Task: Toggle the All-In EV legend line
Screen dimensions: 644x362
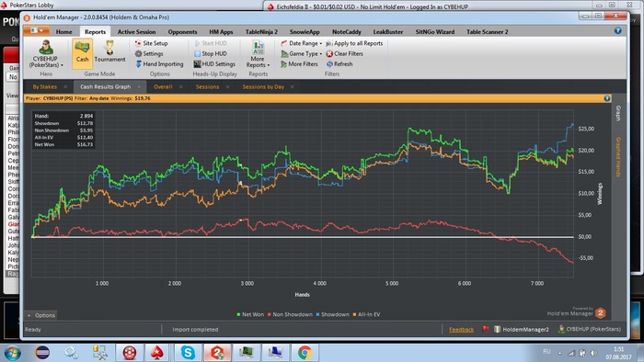Action: point(366,314)
